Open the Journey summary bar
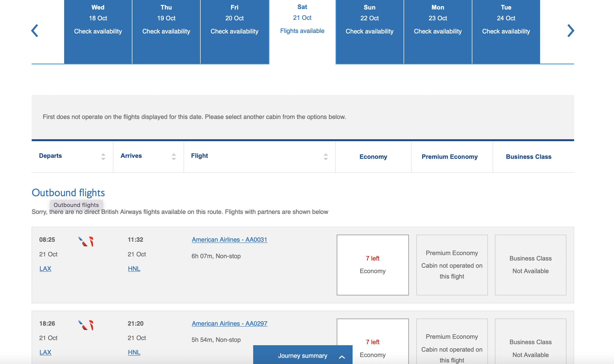Viewport: 614px width, 364px height. pyautogui.click(x=303, y=355)
